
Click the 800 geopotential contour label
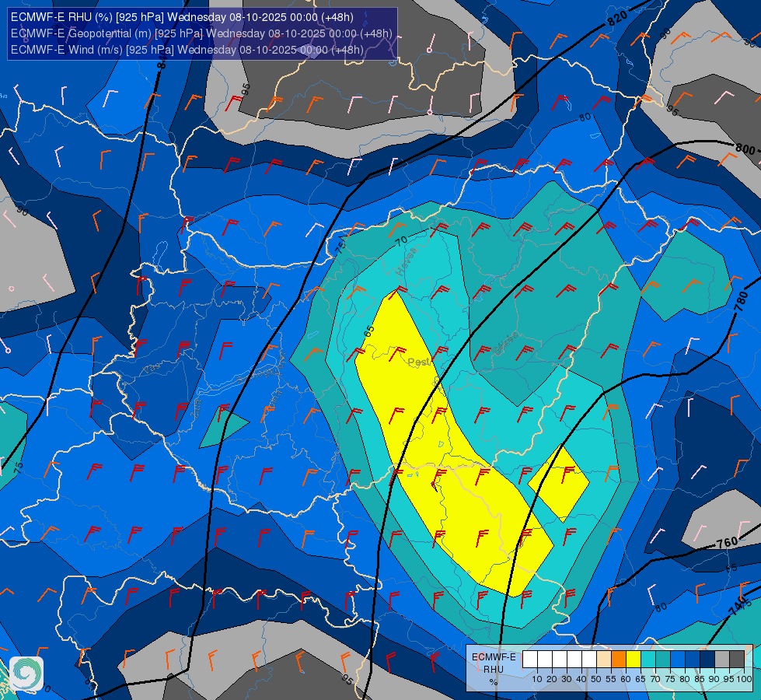pos(745,149)
